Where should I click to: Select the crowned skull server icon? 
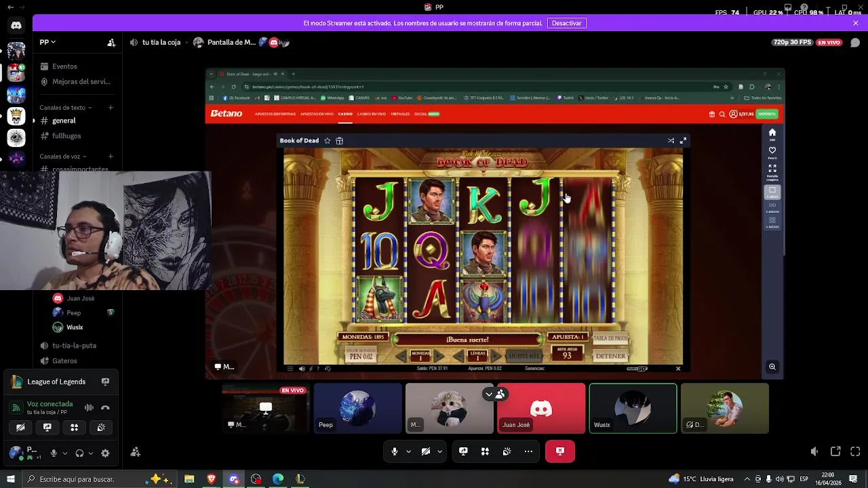16,116
